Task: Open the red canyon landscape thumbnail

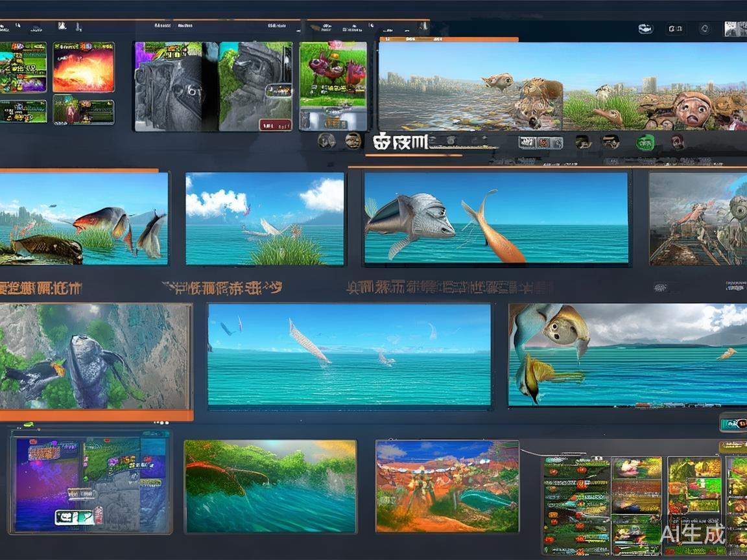Action: tap(447, 486)
